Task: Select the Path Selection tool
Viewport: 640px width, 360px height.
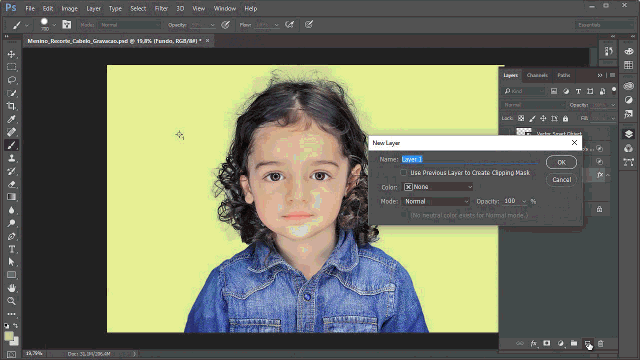Action: (11, 262)
